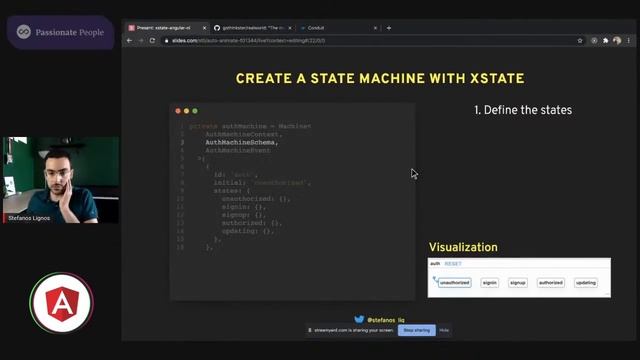Click the Stop sharing button
640x360 pixels.
[x=416, y=330]
